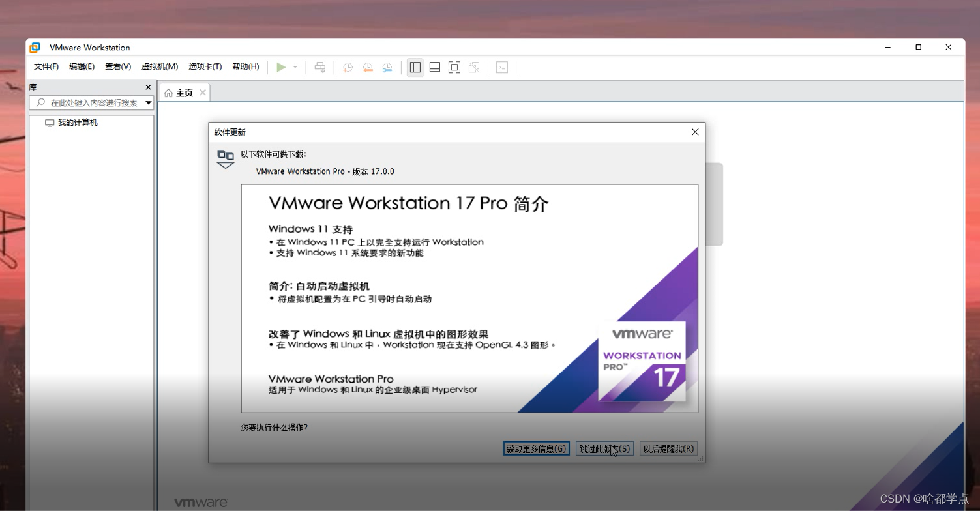
Task: Click the 以后提醒我(R) button
Action: coord(668,448)
